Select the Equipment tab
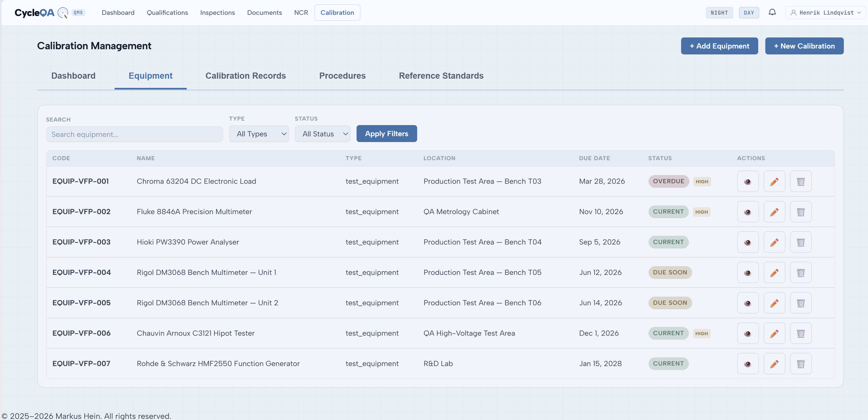The width and height of the screenshot is (868, 420). tap(151, 76)
